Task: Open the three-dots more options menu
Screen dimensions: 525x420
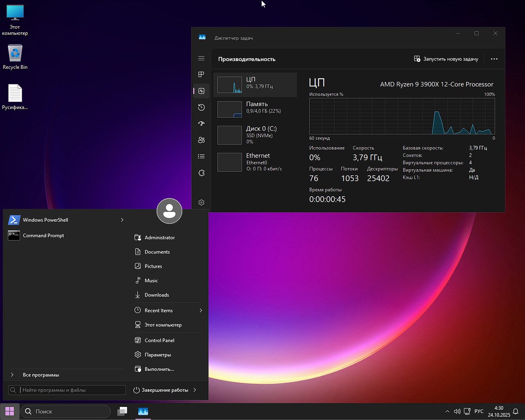Action: pyautogui.click(x=494, y=59)
